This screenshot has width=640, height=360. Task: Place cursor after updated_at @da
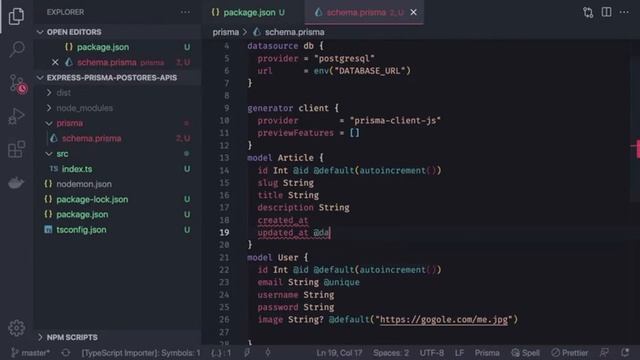tap(330, 233)
